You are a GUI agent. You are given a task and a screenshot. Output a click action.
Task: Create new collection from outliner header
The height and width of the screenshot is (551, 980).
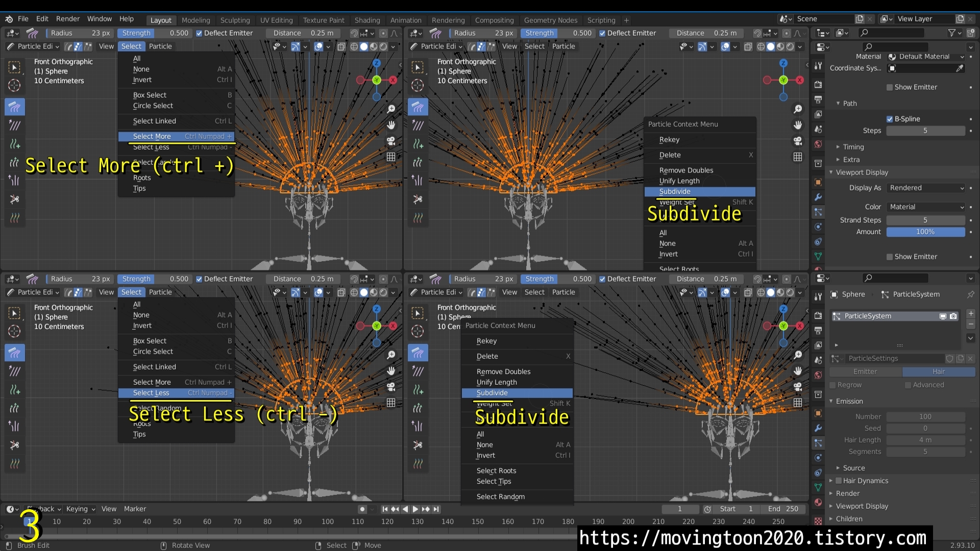971,33
